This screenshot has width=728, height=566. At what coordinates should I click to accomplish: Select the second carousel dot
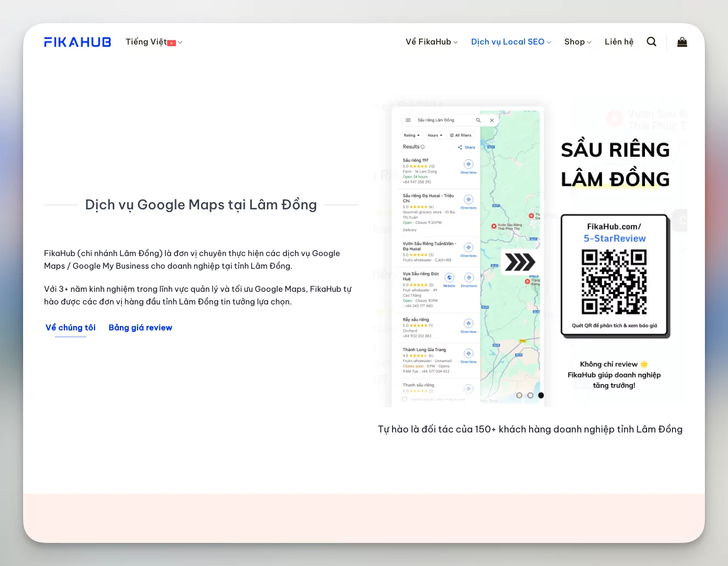pos(530,395)
